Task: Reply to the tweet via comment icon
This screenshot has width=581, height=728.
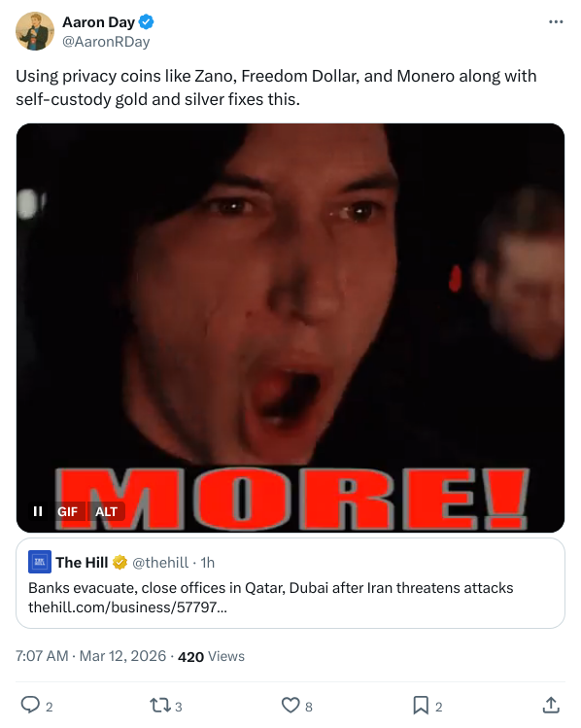Action: (30, 705)
